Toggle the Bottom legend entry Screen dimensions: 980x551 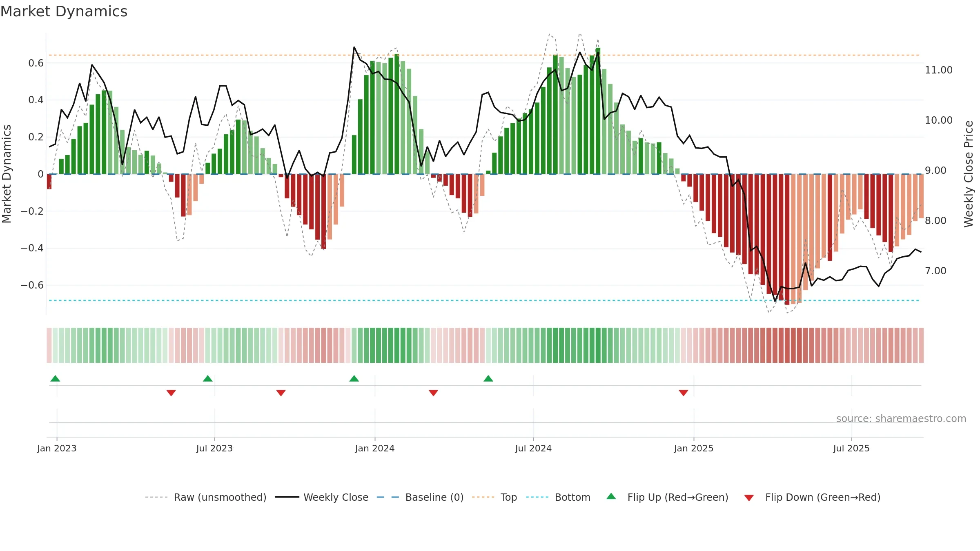coord(558,497)
